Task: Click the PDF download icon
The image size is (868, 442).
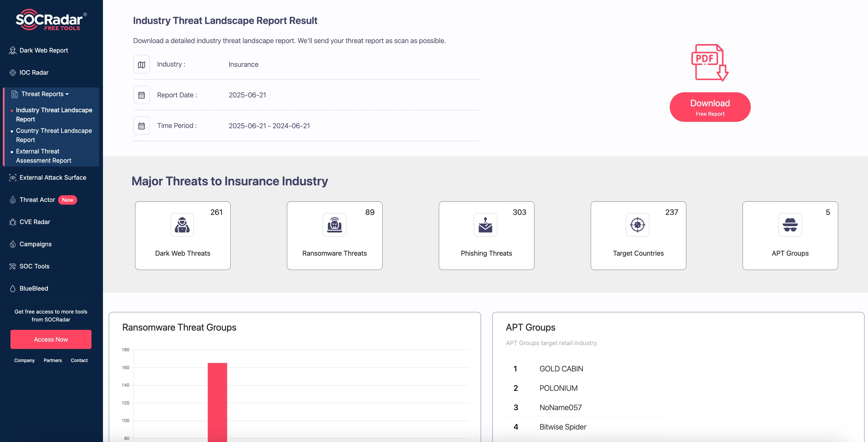Action: [x=710, y=62]
